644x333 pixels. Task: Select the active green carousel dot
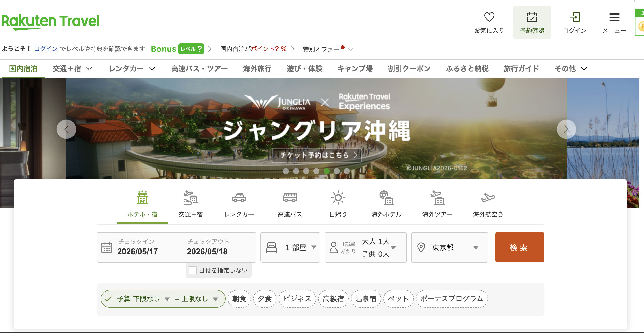(x=327, y=171)
